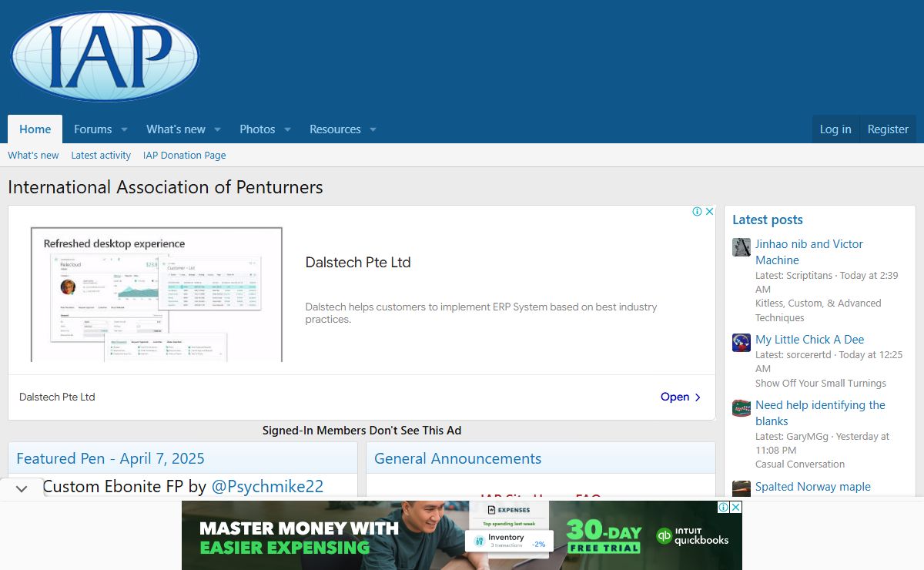Viewport: 924px width, 570px height.
Task: Open the info icon on QuickBooks banner ad
Action: pos(724,507)
